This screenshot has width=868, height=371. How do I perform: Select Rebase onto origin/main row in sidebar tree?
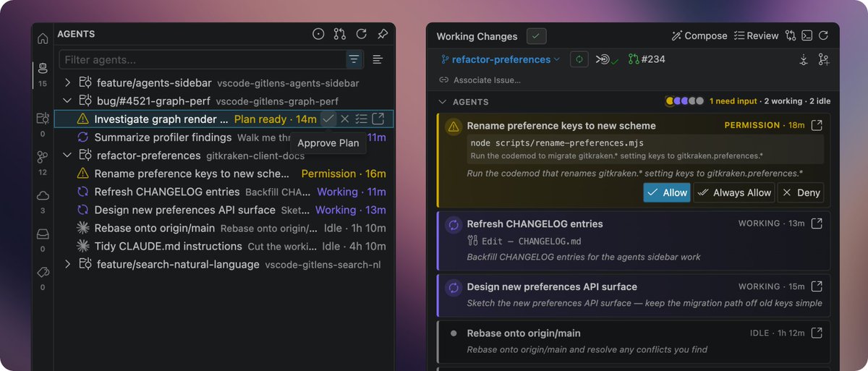(x=225, y=228)
